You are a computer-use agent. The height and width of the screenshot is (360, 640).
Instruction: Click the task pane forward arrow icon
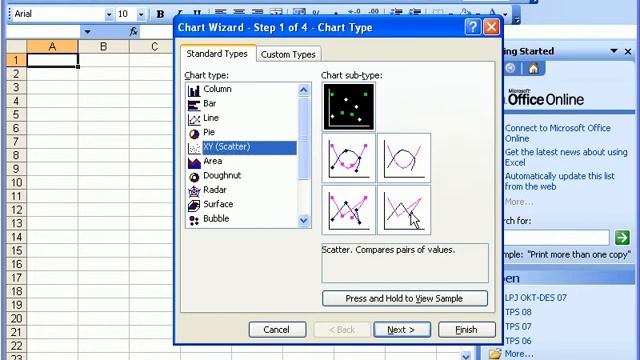[510, 68]
